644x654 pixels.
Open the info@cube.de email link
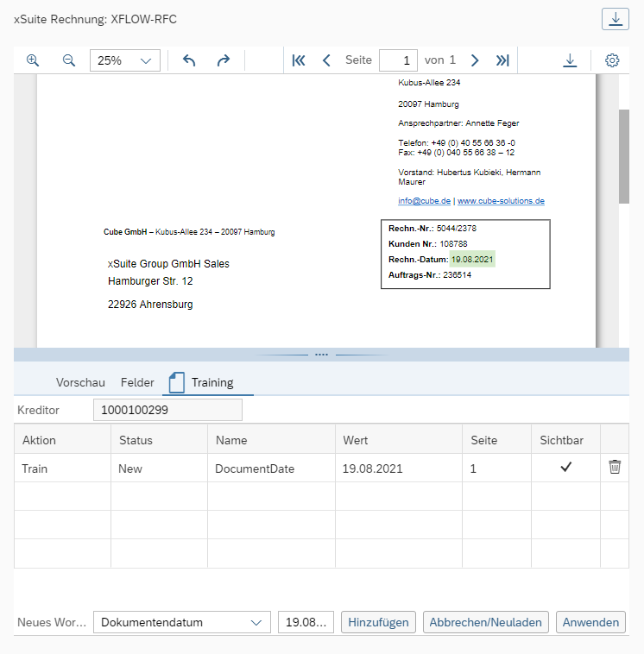(424, 201)
